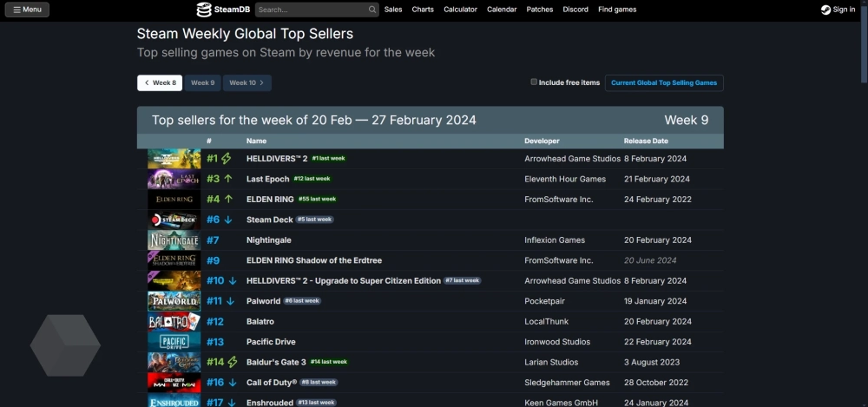Click the SteamDB logo icon
The height and width of the screenshot is (407, 868).
pos(204,10)
